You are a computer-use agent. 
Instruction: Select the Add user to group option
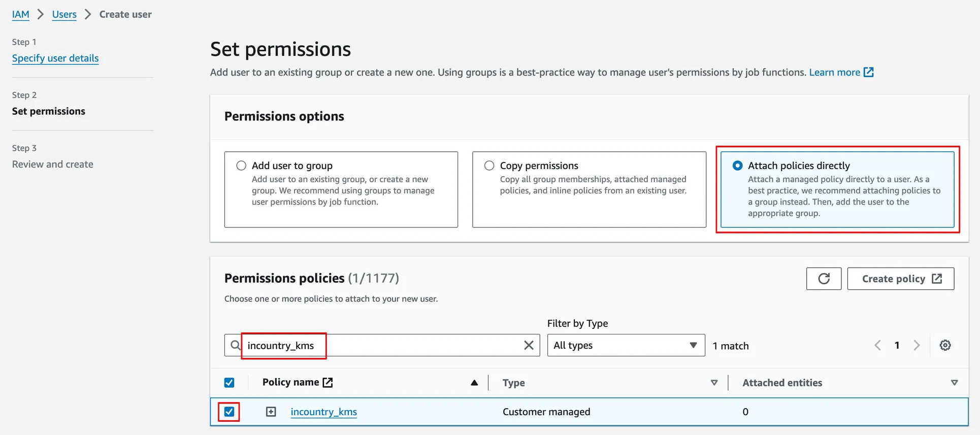[x=241, y=165]
